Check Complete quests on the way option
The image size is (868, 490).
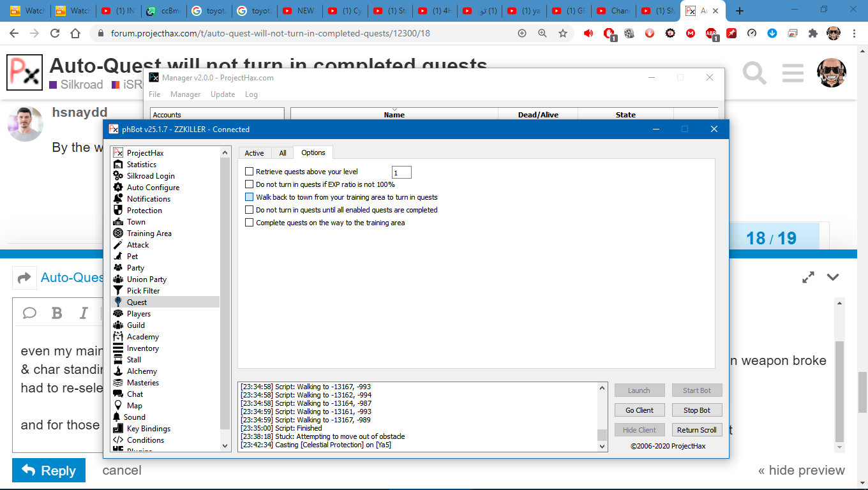[250, 223]
